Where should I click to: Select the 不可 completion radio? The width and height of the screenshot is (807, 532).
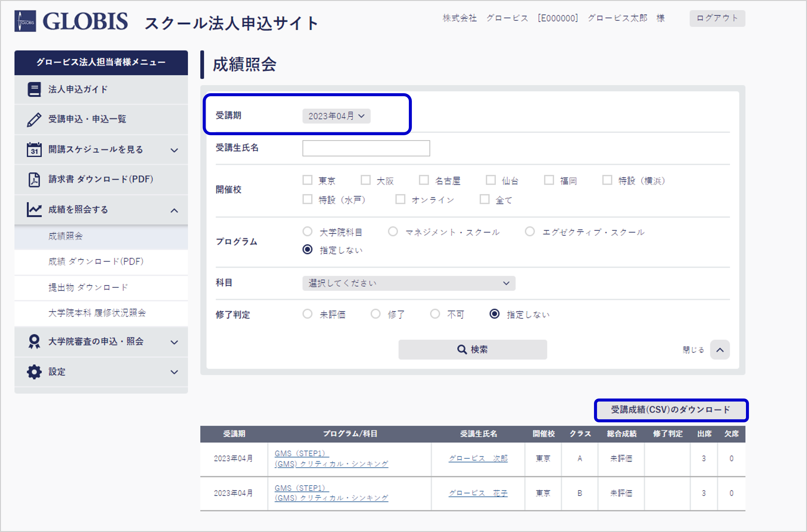point(435,314)
